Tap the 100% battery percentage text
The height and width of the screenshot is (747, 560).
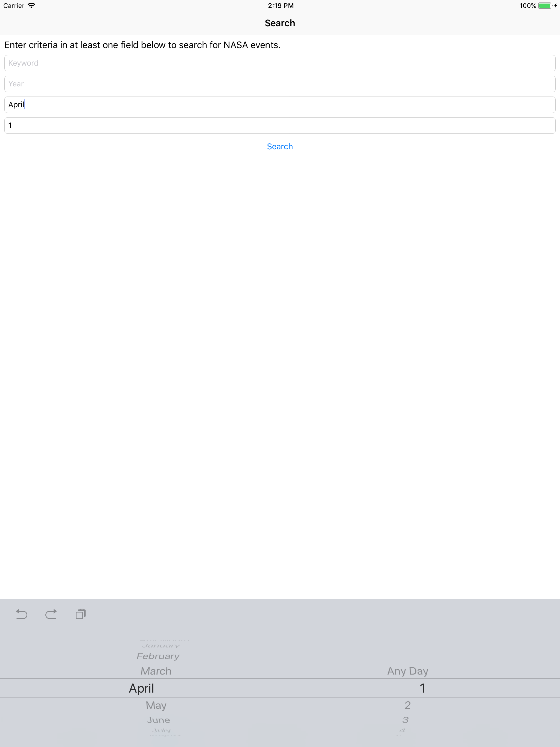tap(527, 5)
